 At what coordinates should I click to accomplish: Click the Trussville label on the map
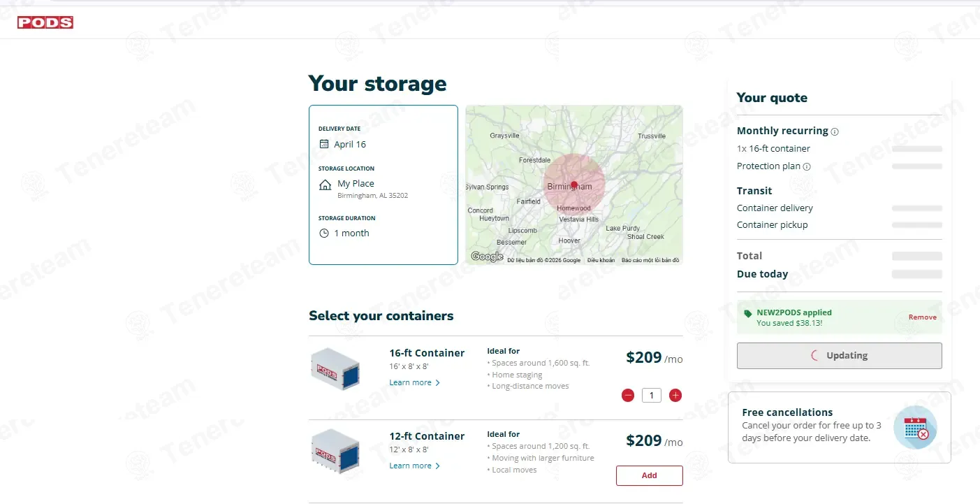[x=652, y=136]
